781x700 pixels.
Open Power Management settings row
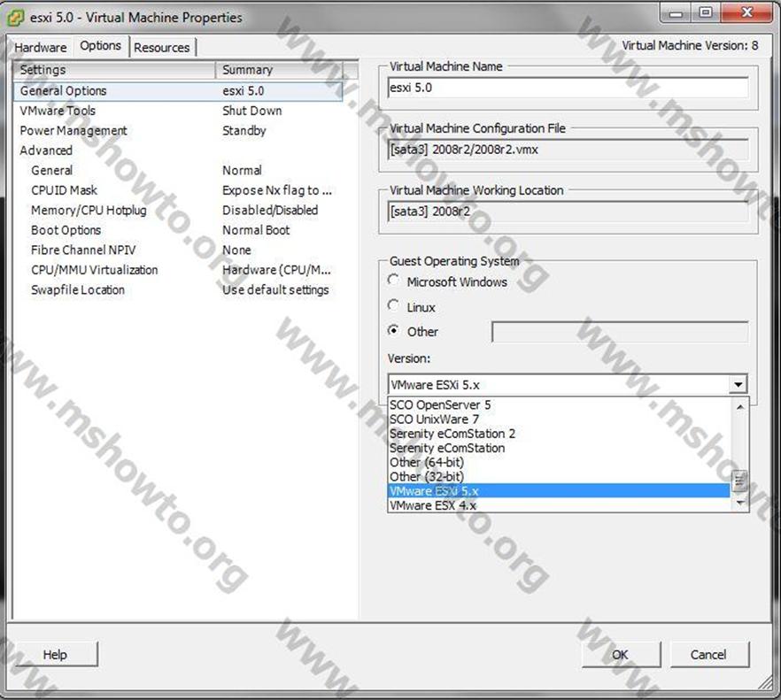pyautogui.click(x=178, y=130)
